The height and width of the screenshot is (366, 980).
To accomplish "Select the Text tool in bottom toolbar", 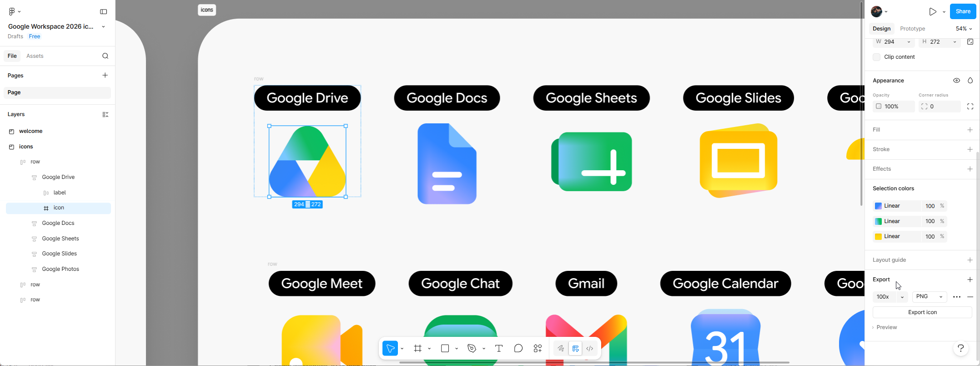I will coord(498,349).
